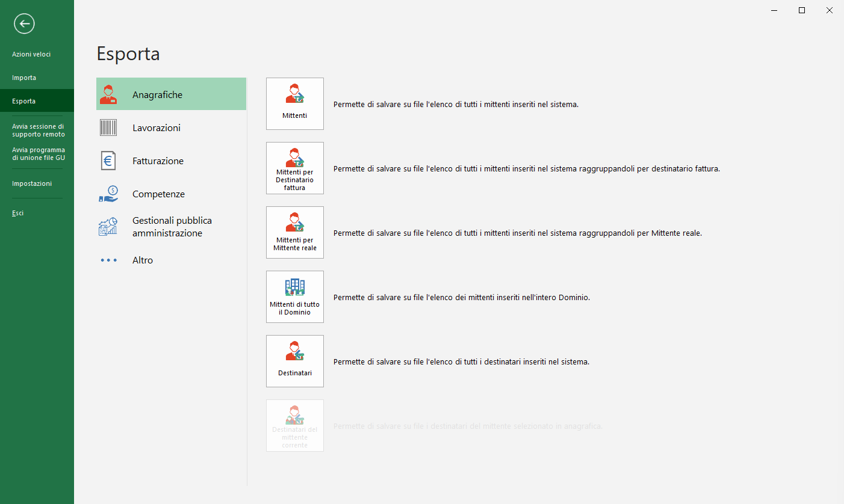Export the Destinatari list
This screenshot has height=504, width=844.
click(295, 361)
